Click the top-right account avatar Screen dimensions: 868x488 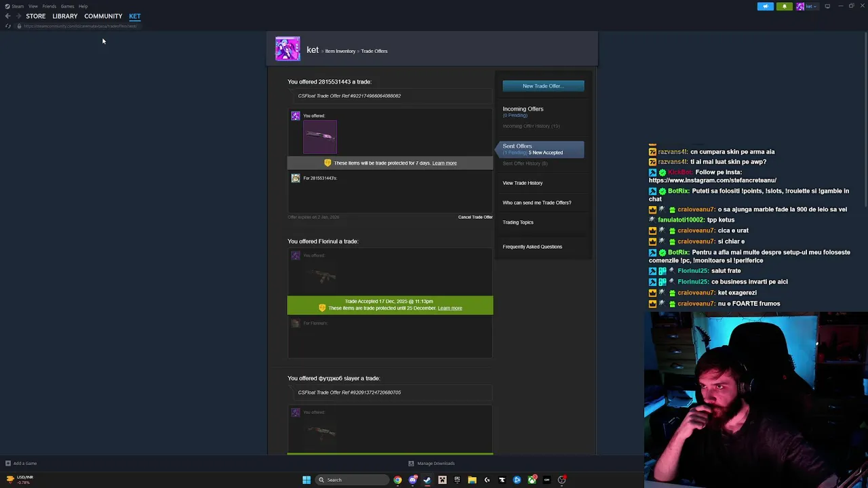click(x=800, y=6)
